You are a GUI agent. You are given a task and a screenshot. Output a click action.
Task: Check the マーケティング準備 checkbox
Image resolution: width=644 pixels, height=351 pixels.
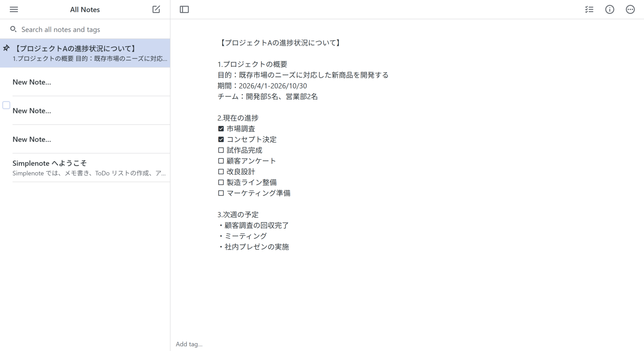221,193
